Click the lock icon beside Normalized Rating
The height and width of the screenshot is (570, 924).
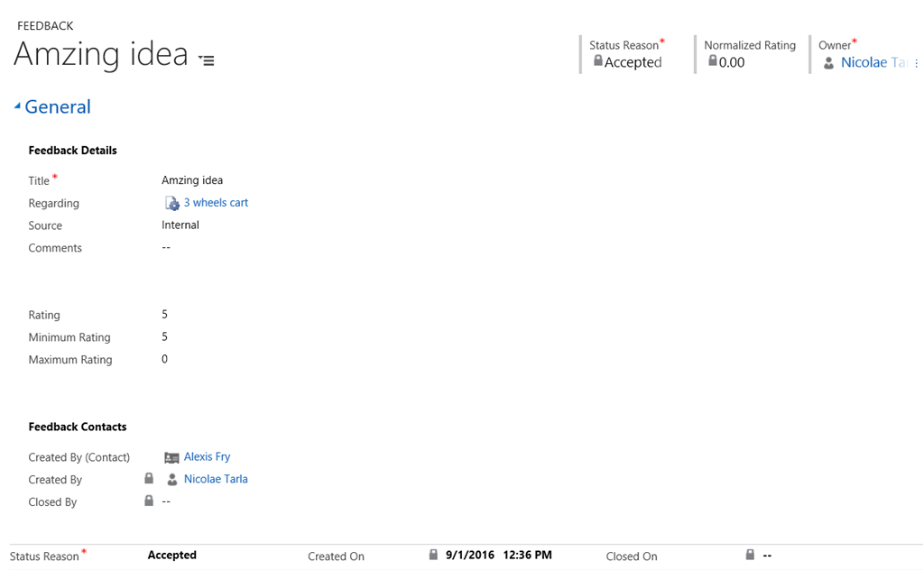(x=712, y=61)
